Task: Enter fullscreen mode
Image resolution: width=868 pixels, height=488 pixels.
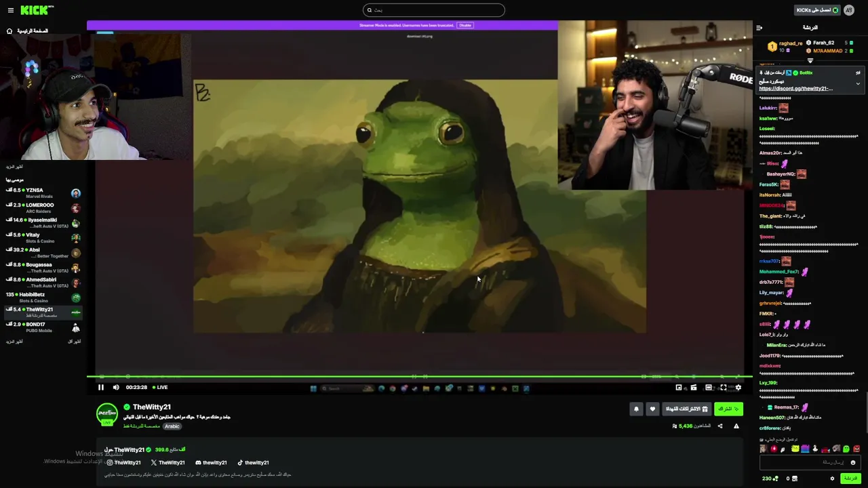Action: point(724,388)
